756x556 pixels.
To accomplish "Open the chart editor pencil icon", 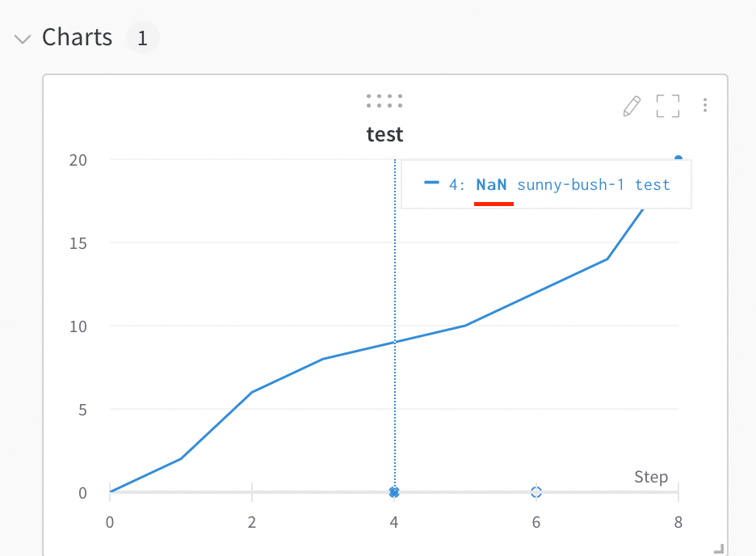I will [x=632, y=106].
